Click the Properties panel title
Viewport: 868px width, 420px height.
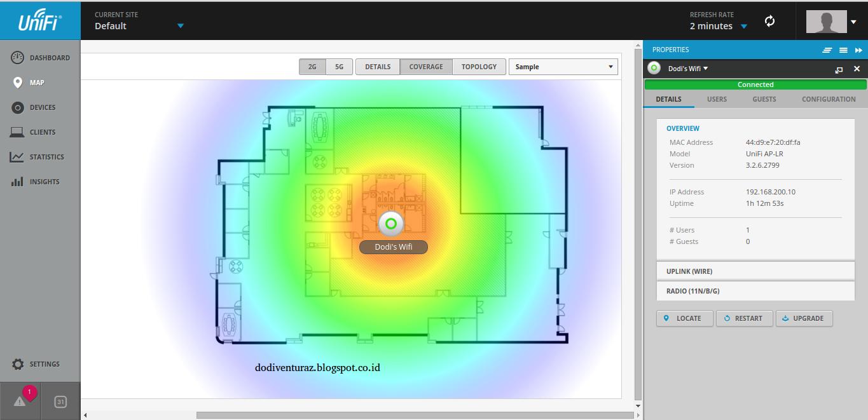670,50
